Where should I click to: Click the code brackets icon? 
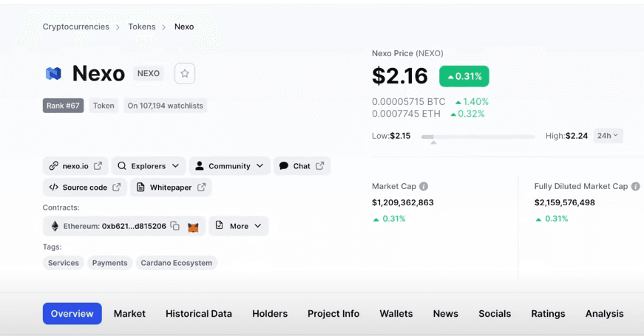(x=53, y=187)
